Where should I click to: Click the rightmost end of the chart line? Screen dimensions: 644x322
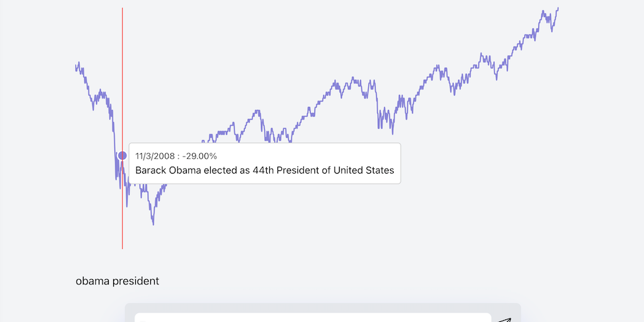558,8
